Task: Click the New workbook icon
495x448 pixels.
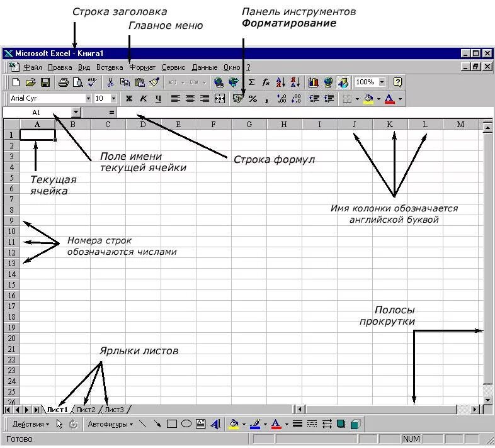Action: click(16, 82)
